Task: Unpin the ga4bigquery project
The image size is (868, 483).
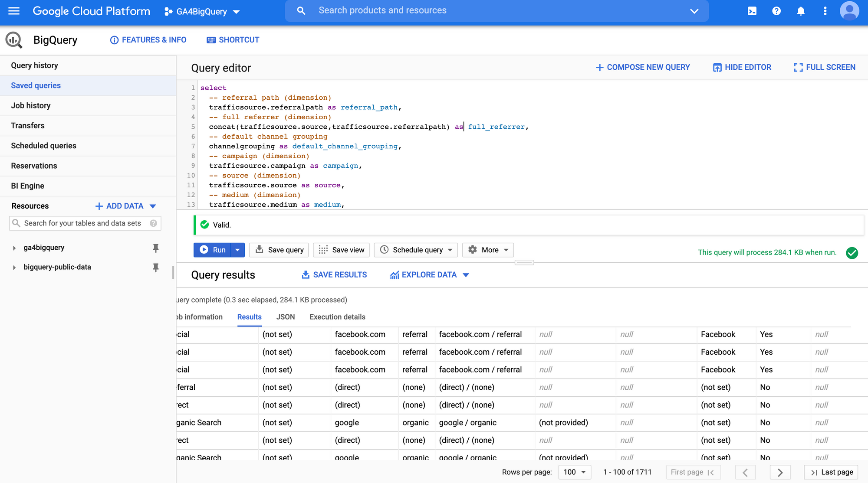Action: point(156,248)
